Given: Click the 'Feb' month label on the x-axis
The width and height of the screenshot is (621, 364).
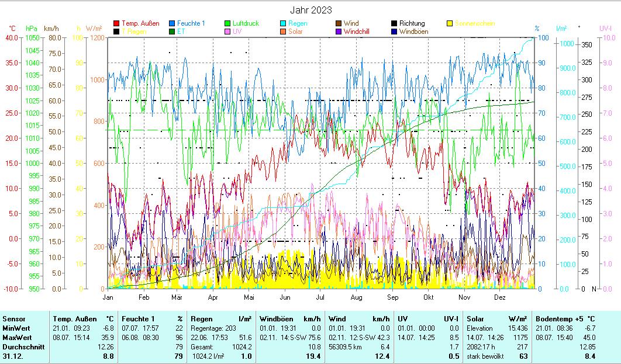Looking at the screenshot, I should (x=144, y=297).
